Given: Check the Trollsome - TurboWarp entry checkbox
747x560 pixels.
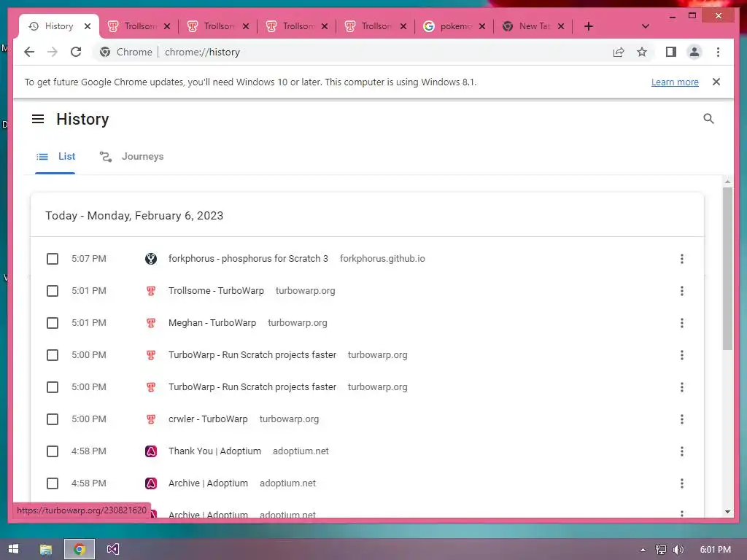Looking at the screenshot, I should tap(53, 291).
